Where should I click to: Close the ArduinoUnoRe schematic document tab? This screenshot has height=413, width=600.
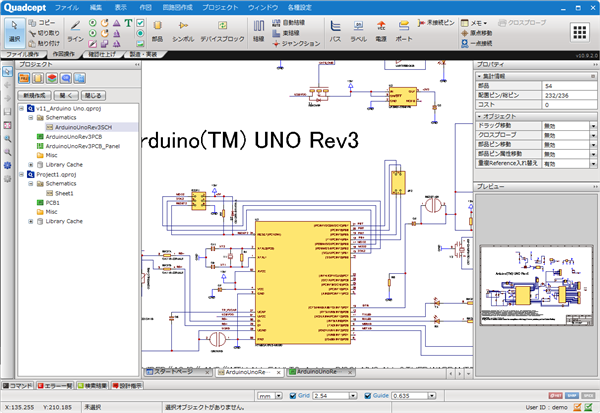[279, 372]
